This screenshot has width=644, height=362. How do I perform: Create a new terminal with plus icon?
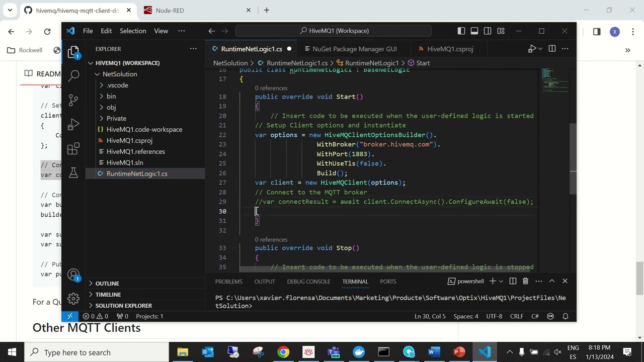click(x=493, y=281)
